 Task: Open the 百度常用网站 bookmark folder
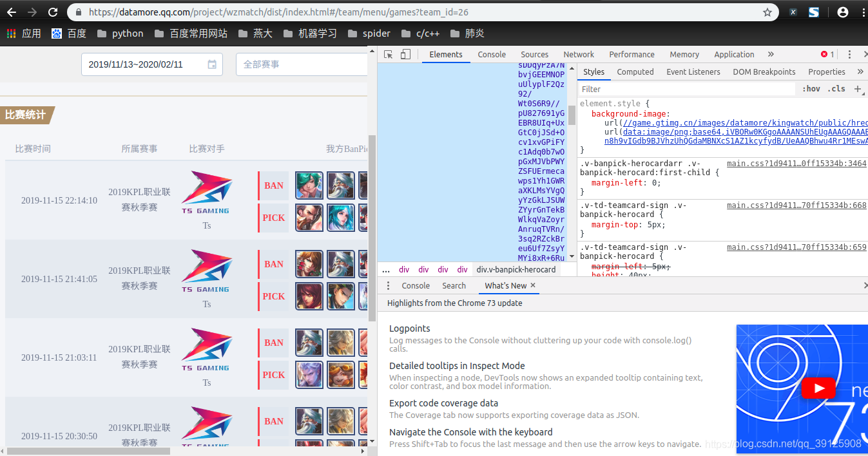coord(190,33)
